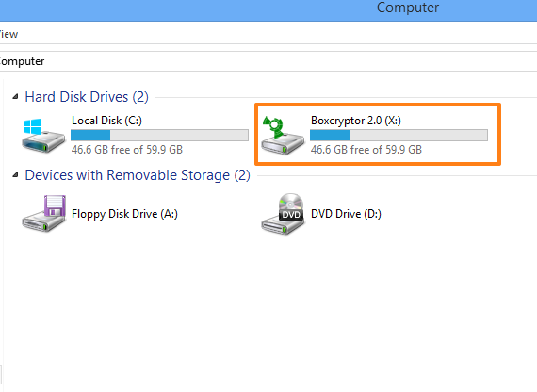Click the Boxcryptor 2.0 (X:) label
Screen dimensions: 537x392
[x=356, y=121]
